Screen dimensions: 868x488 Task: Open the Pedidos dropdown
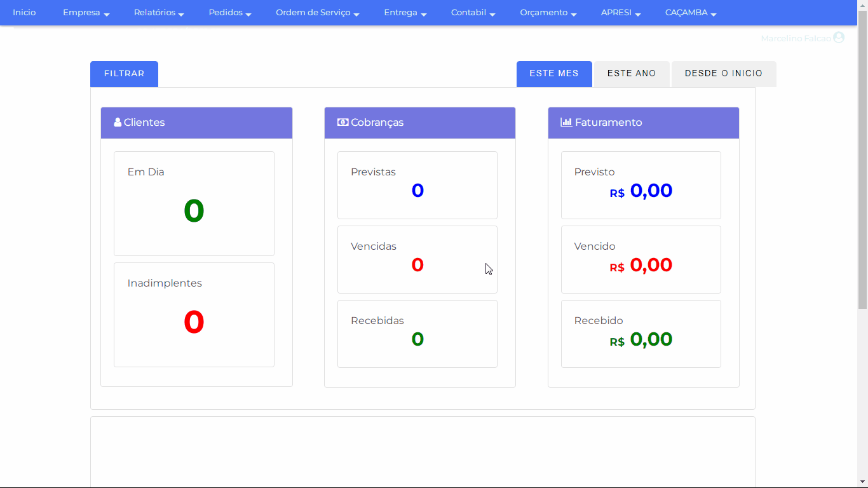coord(230,13)
